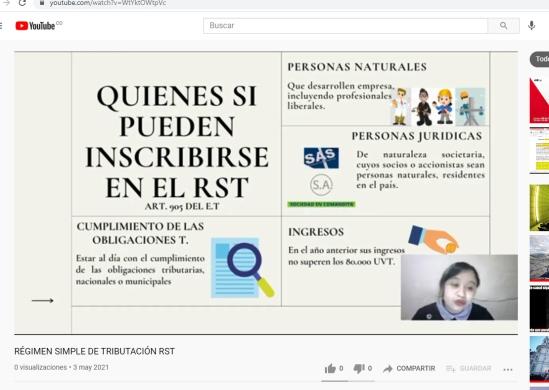This screenshot has height=390, width=549.
Task: Click the magnifier search button
Action: pos(503,26)
